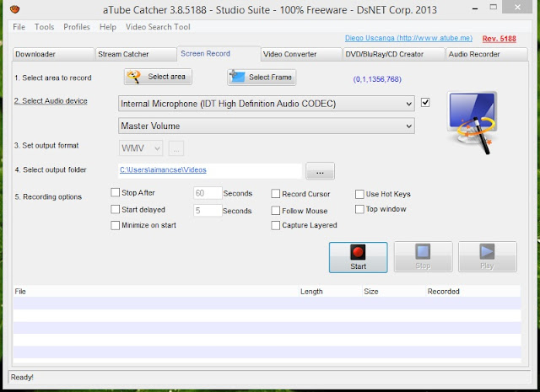Close the aTube Catcher window
Image resolution: width=540 pixels, height=392 pixels.
[517, 7]
